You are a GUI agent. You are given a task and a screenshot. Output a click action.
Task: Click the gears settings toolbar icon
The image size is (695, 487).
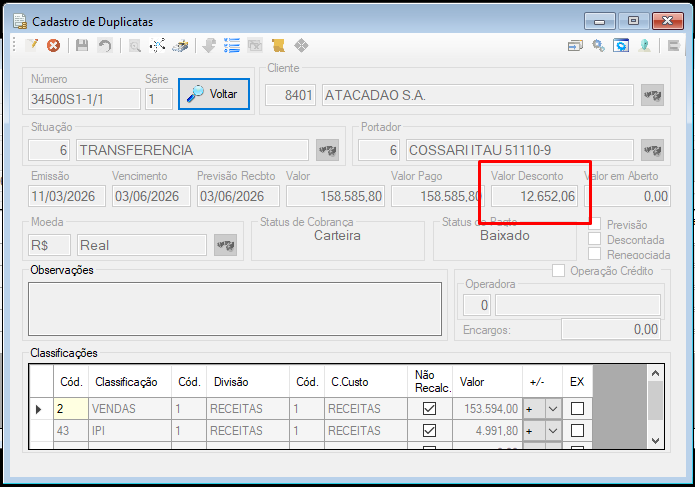(598, 45)
